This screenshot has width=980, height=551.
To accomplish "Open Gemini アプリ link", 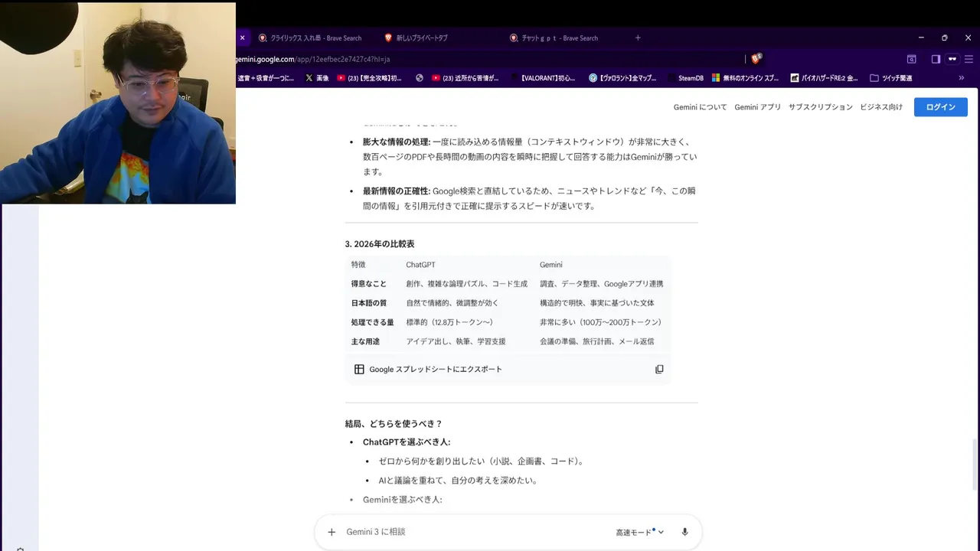I will click(758, 107).
